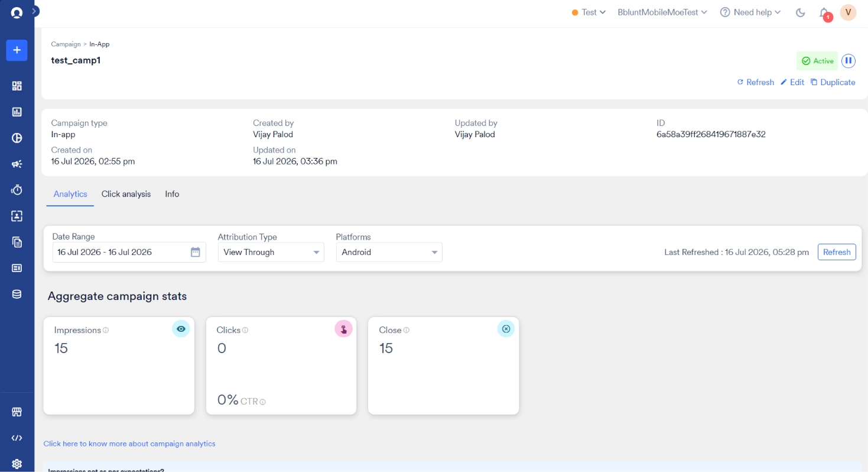This screenshot has width=868, height=472.
Task: Open the notifications bell
Action: [x=824, y=13]
